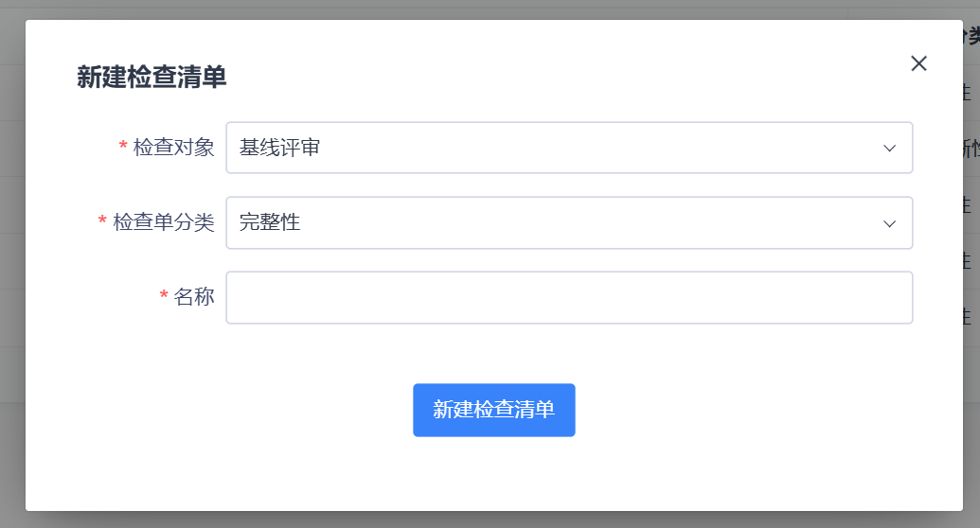980x528 pixels.
Task: Click the 新建检查清单 dialog title
Action: [x=151, y=78]
